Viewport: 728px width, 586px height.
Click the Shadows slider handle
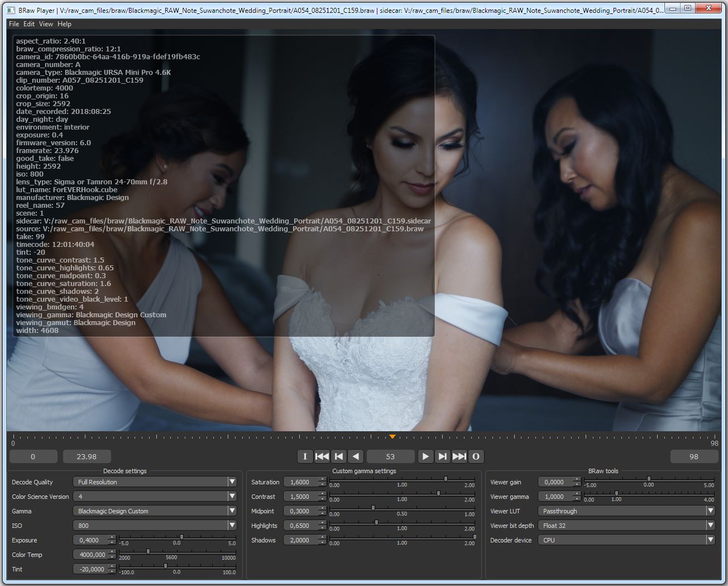pyautogui.click(x=475, y=537)
